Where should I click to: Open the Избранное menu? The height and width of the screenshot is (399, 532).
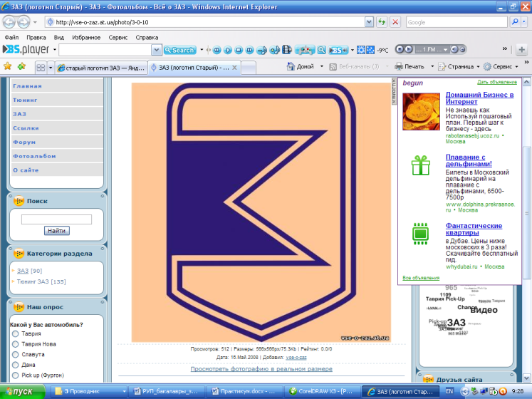[86, 37]
